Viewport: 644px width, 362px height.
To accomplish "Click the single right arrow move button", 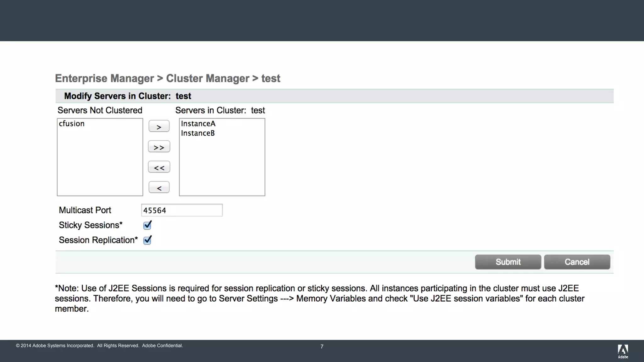I will 159,126.
